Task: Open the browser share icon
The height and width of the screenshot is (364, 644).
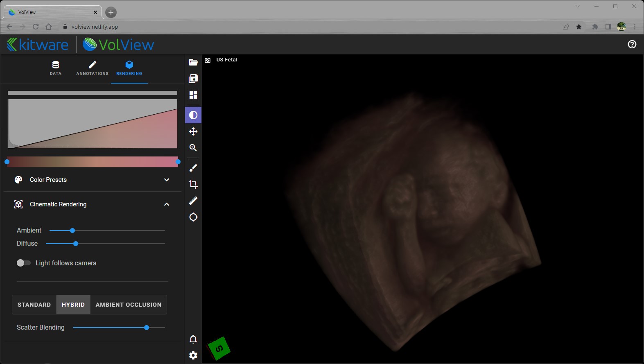Action: [566, 27]
